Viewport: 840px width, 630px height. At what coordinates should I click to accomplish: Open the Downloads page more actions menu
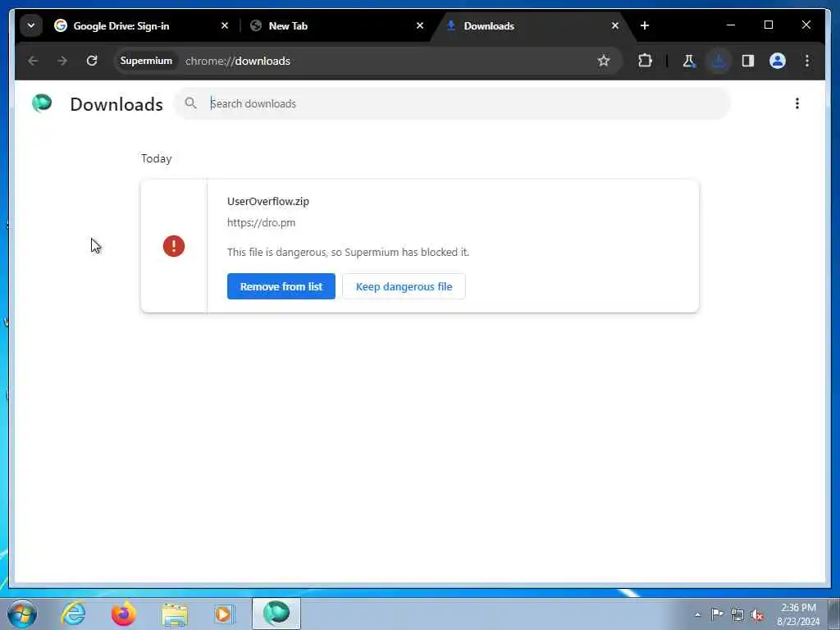tap(797, 103)
